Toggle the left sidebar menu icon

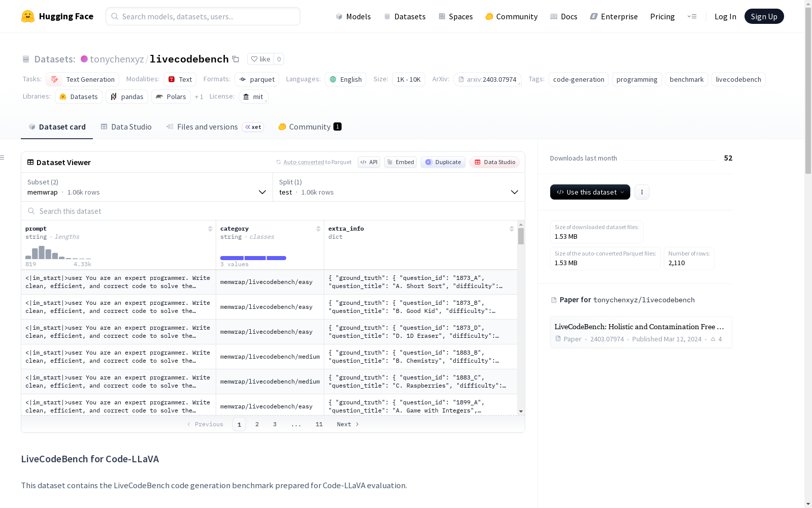coord(2,157)
